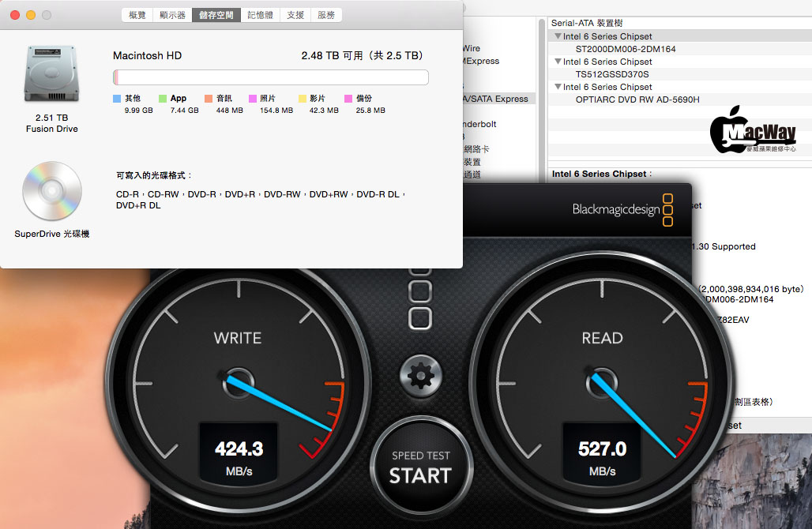Switch to the 服務 tab
This screenshot has width=812, height=529.
[x=326, y=15]
